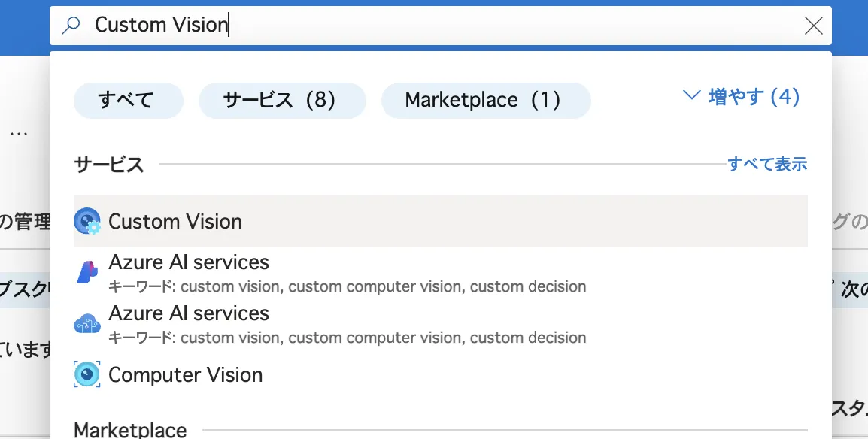Click the Marketplace (1) filter chip
Image resolution: width=868 pixels, height=439 pixels.
(x=485, y=99)
